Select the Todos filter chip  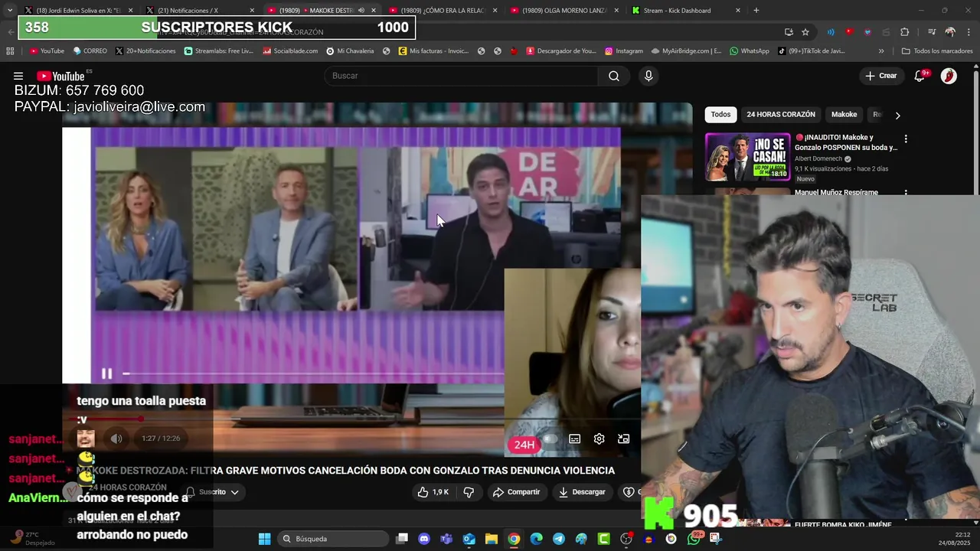pos(720,115)
